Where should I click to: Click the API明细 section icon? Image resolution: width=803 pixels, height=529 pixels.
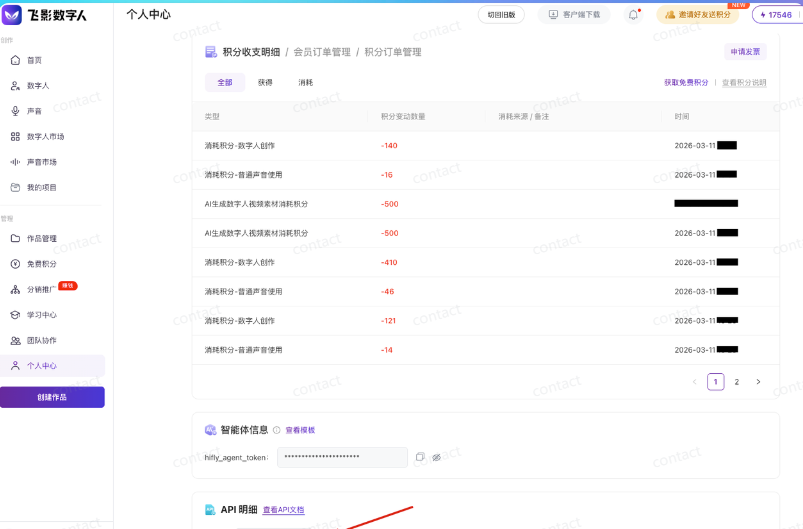tap(210, 510)
